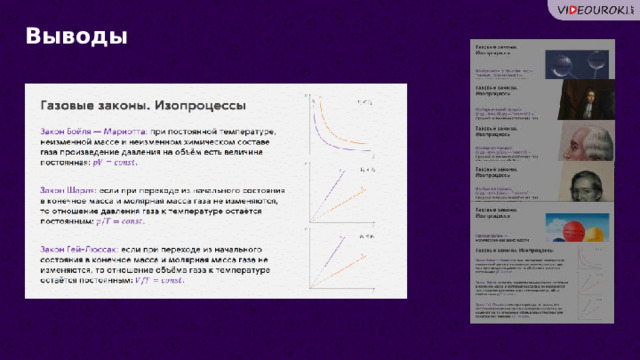Select the 'Закон Шарля' purple heading

68,191
